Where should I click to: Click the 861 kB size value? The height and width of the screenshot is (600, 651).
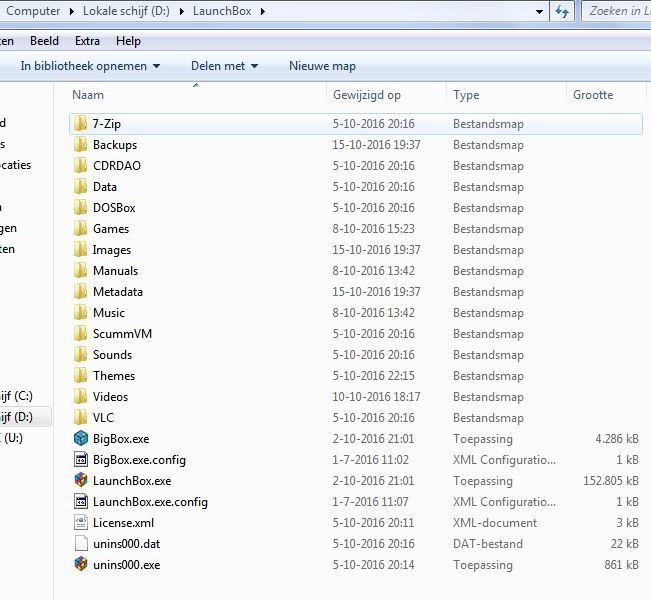point(622,565)
